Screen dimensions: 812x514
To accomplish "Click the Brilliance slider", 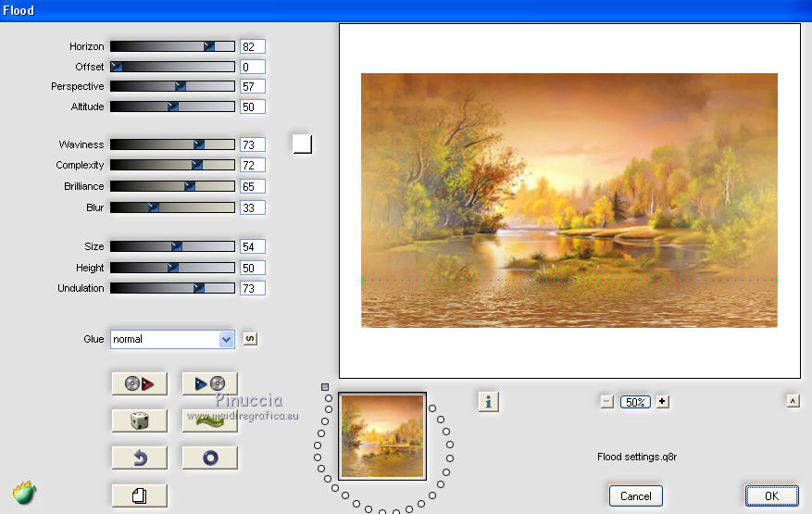I will point(172,186).
